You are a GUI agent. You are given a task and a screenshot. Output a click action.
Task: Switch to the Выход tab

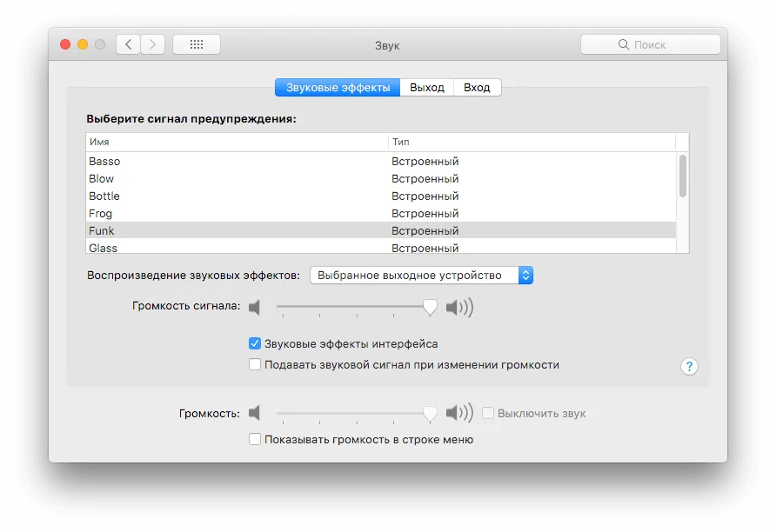(426, 88)
